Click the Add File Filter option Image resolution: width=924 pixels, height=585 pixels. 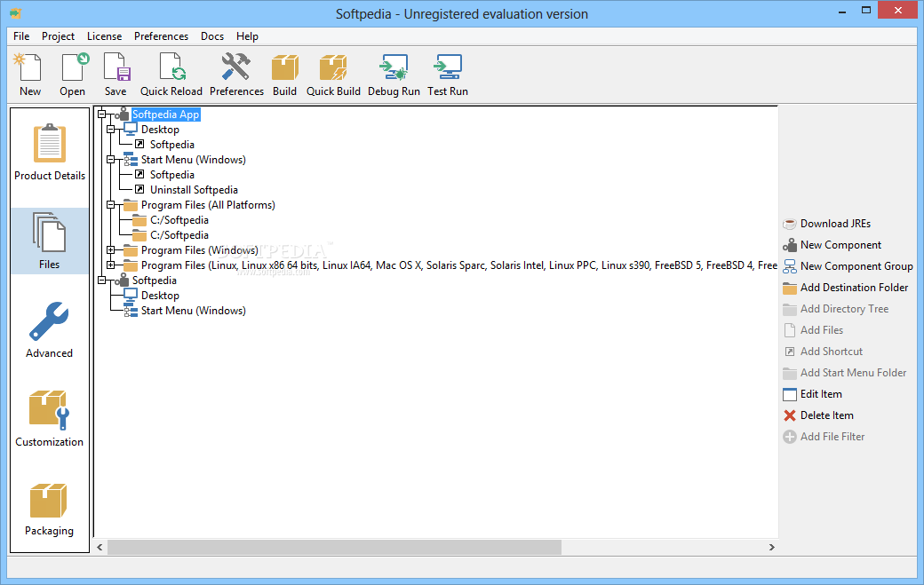(824, 436)
